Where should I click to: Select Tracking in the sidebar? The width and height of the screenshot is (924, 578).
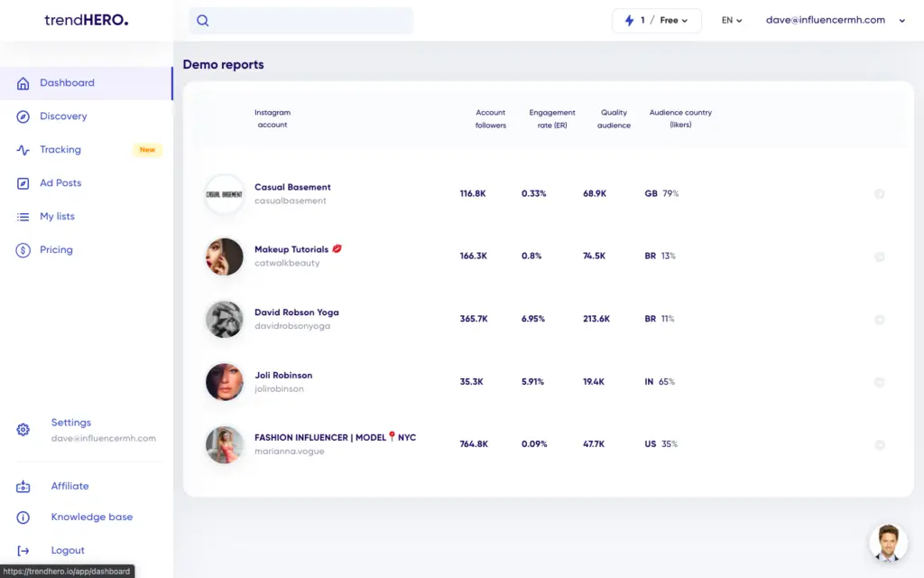[60, 150]
